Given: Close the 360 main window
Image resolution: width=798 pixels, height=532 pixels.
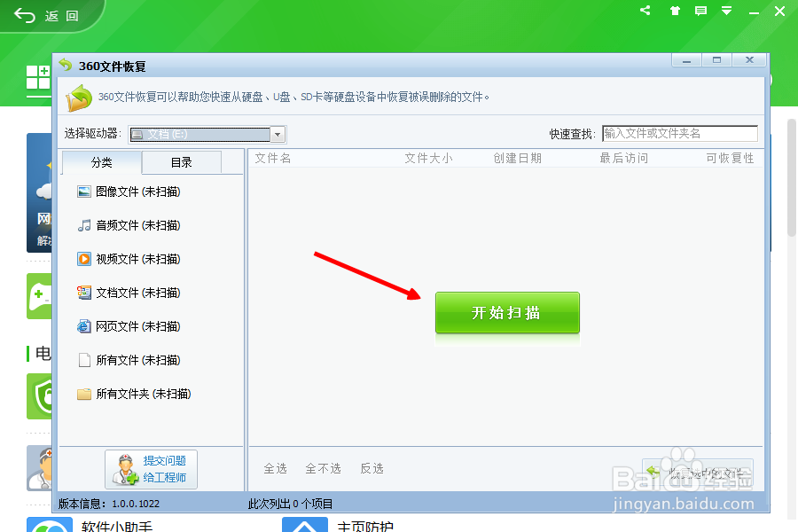Looking at the screenshot, I should click(779, 12).
